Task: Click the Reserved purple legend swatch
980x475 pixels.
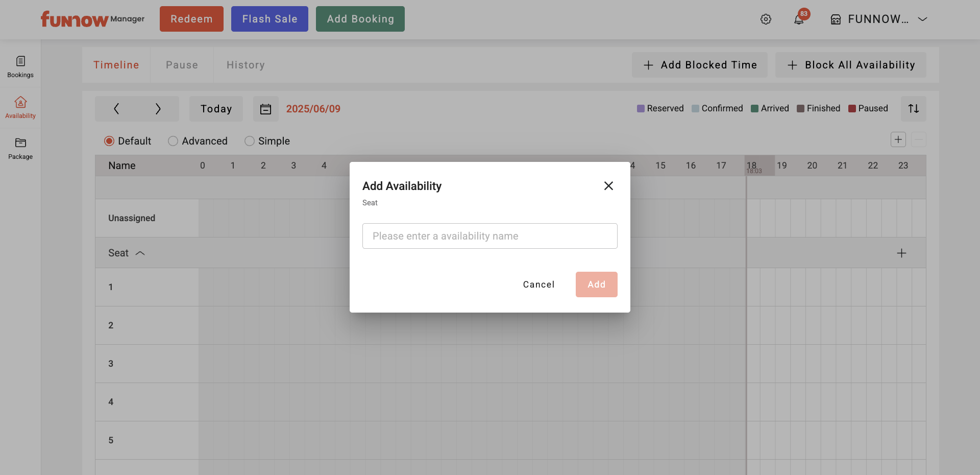Action: click(x=641, y=108)
